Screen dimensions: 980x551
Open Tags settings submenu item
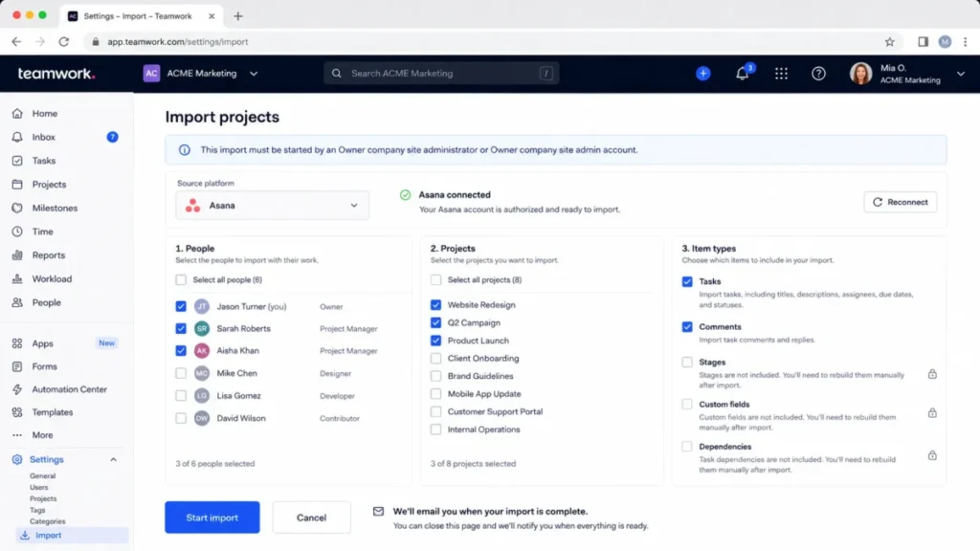[x=37, y=510]
